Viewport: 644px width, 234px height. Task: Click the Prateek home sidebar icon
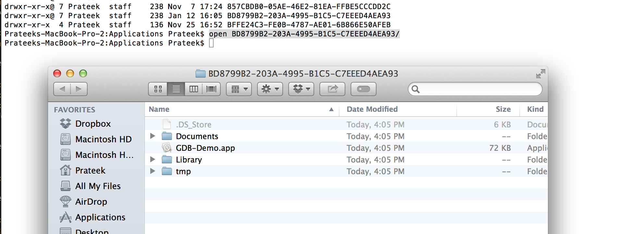66,170
